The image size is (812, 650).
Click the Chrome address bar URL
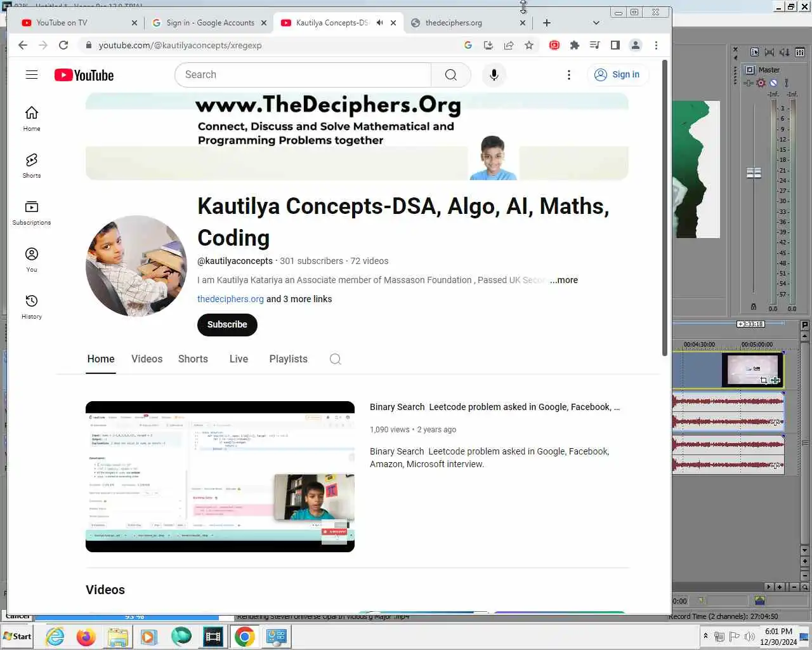(x=180, y=45)
